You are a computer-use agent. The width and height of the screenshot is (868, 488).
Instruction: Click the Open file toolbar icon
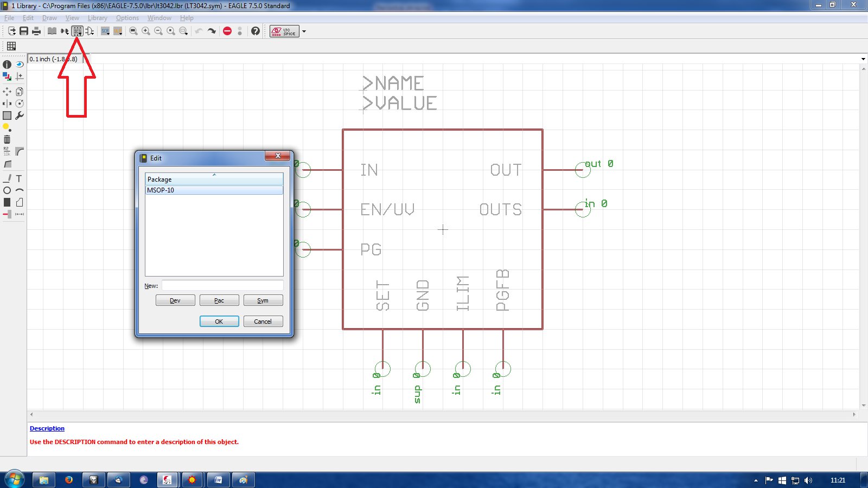click(x=11, y=31)
